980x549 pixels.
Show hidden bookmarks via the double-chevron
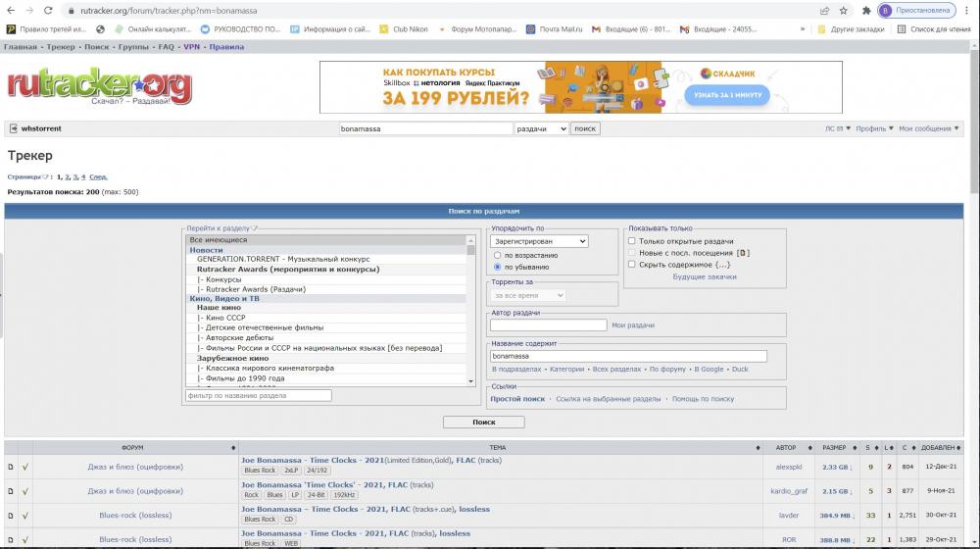pyautogui.click(x=803, y=28)
